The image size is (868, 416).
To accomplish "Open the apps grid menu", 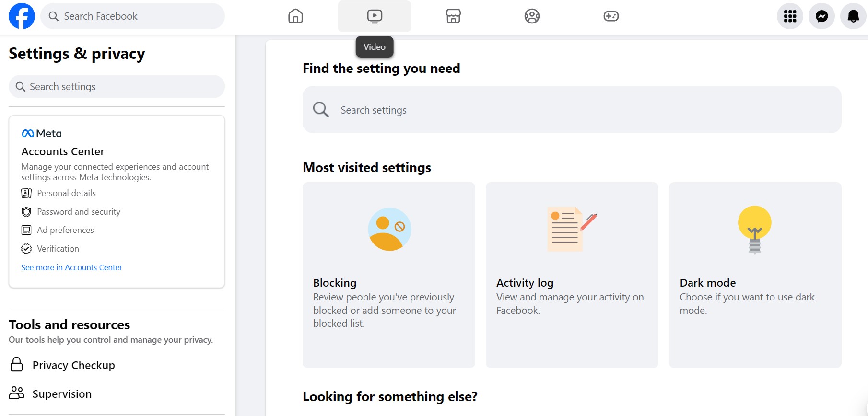I will (790, 16).
